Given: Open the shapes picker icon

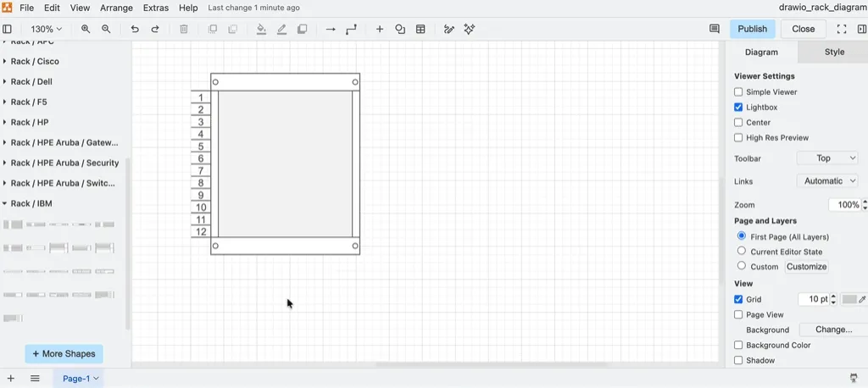Looking at the screenshot, I should (400, 29).
